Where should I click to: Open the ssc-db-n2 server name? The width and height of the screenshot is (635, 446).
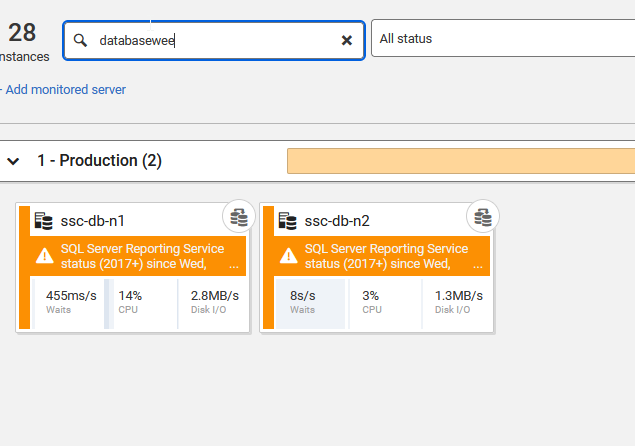coord(337,221)
